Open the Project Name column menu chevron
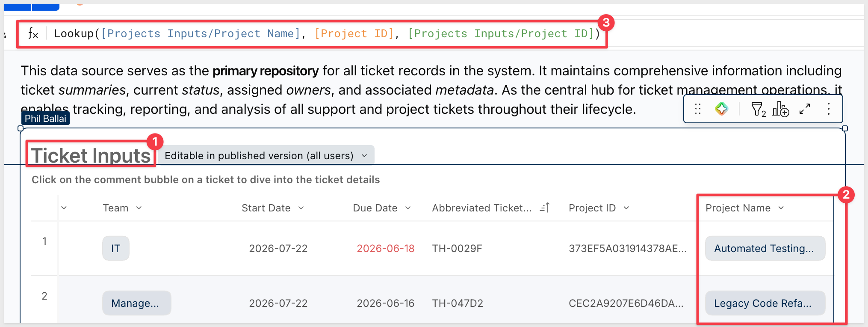 tap(781, 208)
